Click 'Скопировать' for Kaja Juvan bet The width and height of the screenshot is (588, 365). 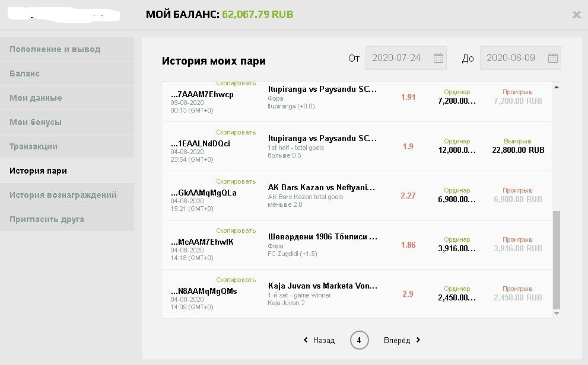click(236, 280)
